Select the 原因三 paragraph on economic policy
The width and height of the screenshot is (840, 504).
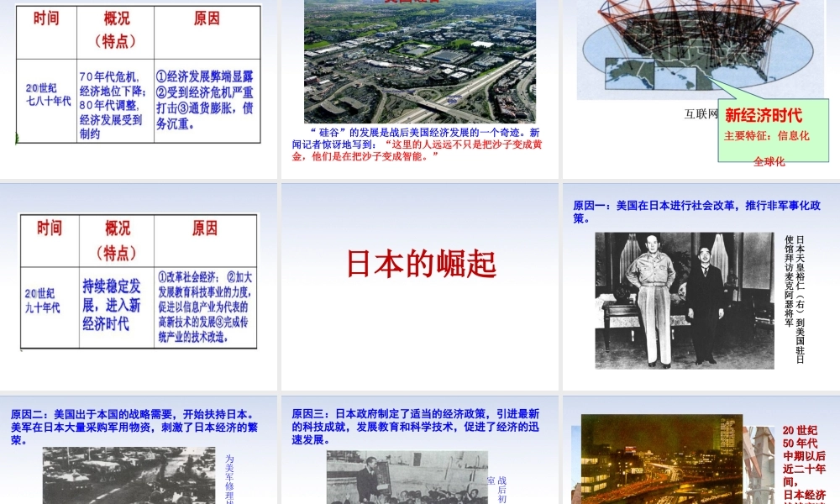[416, 427]
